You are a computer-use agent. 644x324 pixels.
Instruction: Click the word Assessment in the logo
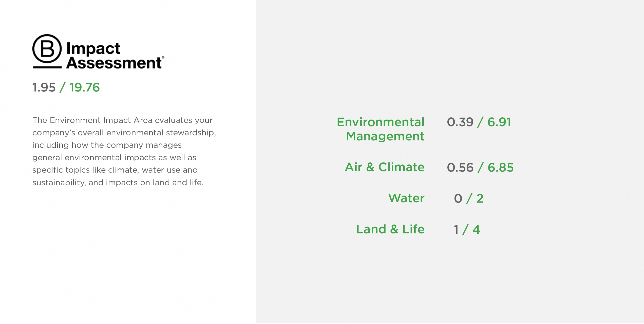coord(114,63)
